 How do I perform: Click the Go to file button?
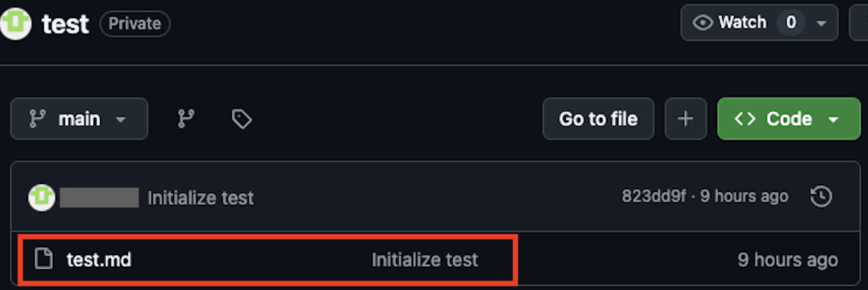[x=598, y=118]
